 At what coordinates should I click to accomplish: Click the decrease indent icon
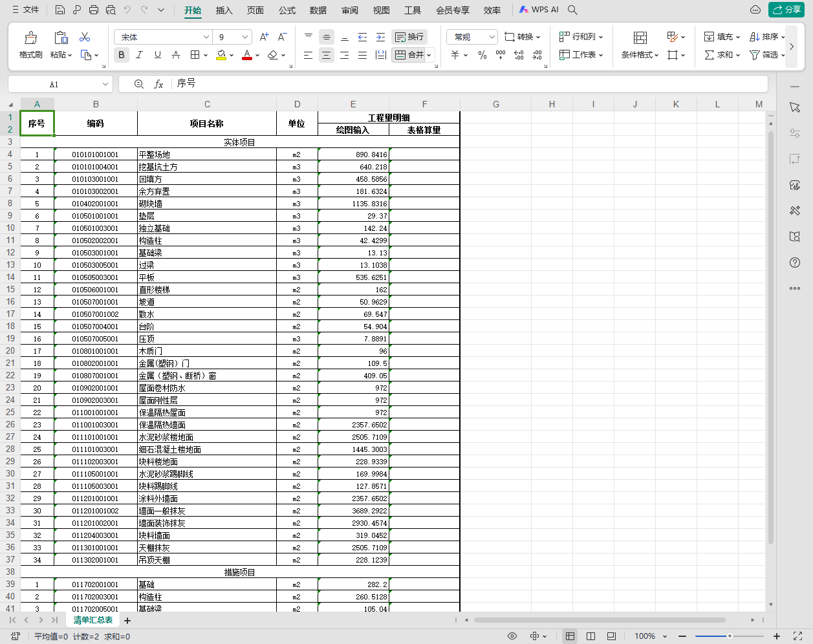click(362, 37)
